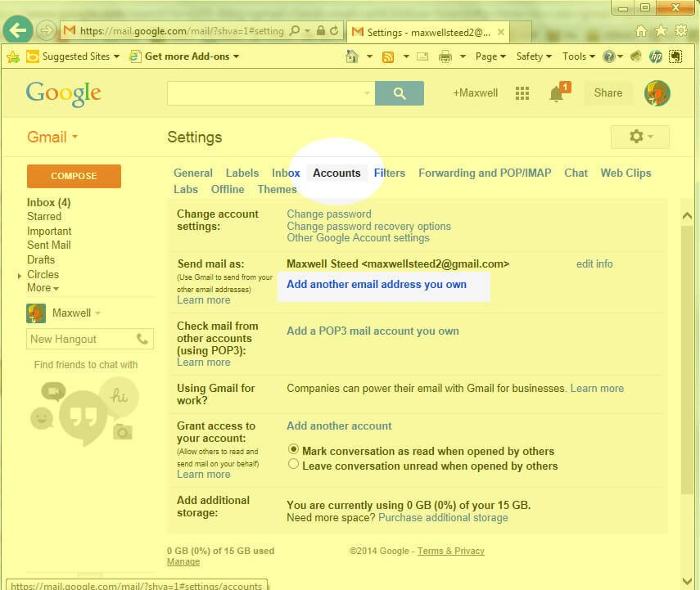Image resolution: width=700 pixels, height=590 pixels.
Task: Open Forwarding and POP/IMAP tab
Action: click(485, 173)
